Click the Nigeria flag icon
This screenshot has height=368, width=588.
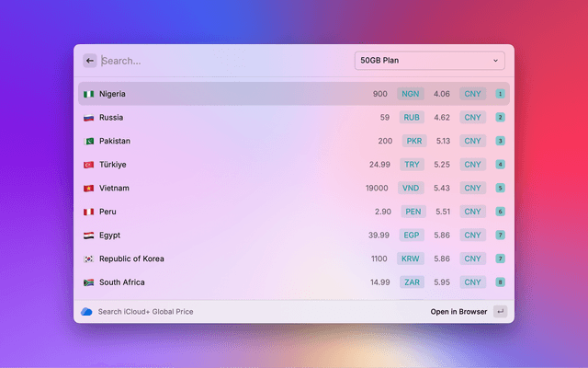click(89, 94)
